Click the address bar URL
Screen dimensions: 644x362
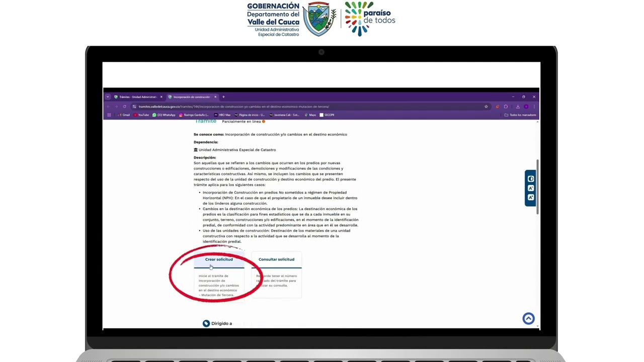(x=234, y=107)
